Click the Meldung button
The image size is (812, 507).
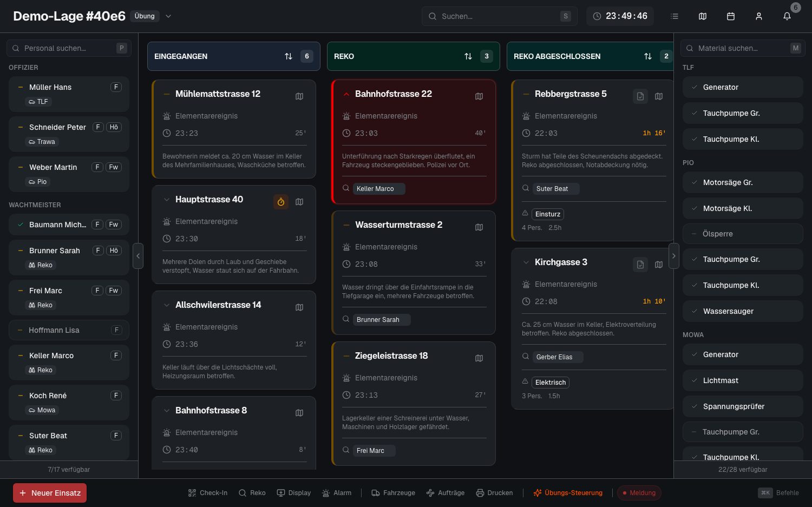pos(639,493)
